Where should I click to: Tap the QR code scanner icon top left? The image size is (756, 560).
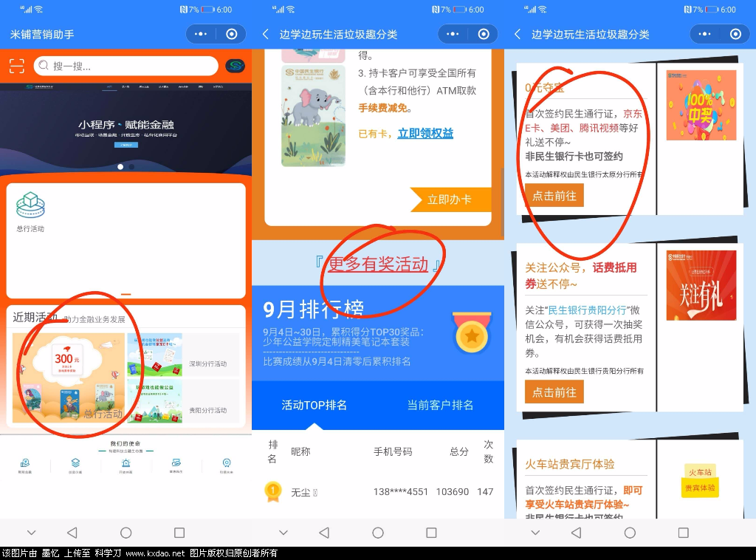pyautogui.click(x=17, y=66)
